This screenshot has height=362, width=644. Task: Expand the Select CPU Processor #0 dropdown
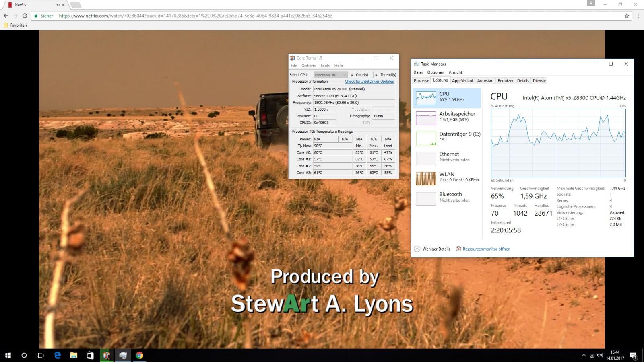tap(330, 75)
